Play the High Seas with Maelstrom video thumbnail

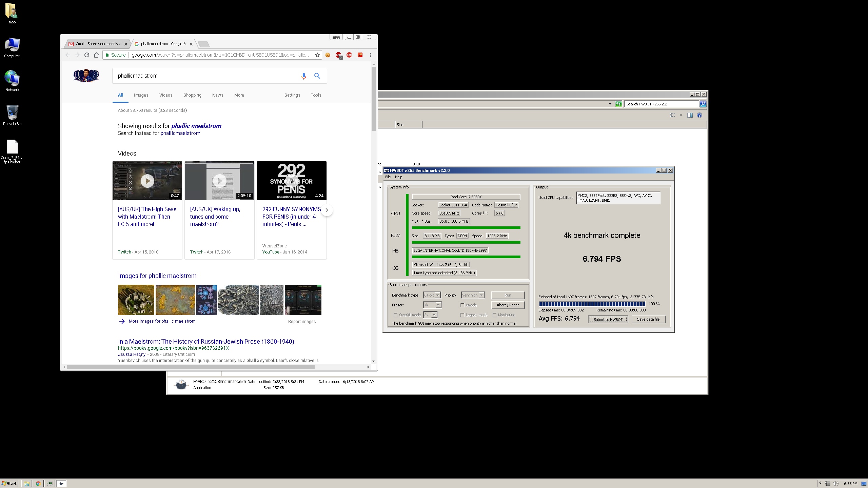pos(147,181)
